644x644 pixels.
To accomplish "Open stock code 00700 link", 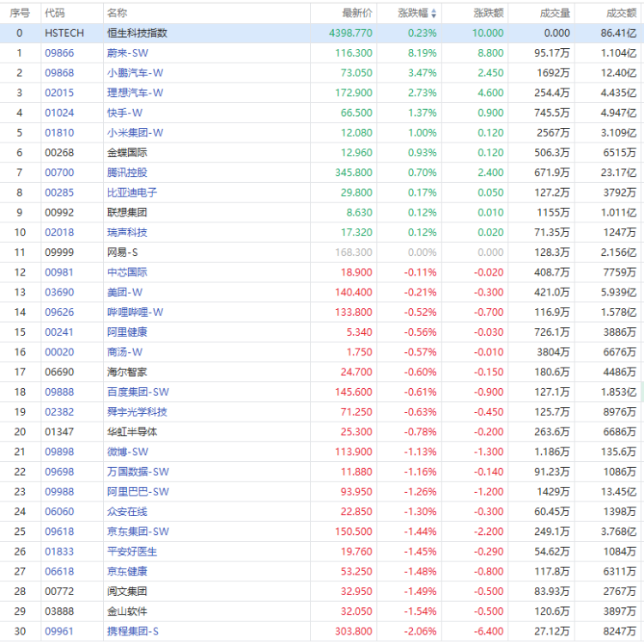I will coord(59,173).
